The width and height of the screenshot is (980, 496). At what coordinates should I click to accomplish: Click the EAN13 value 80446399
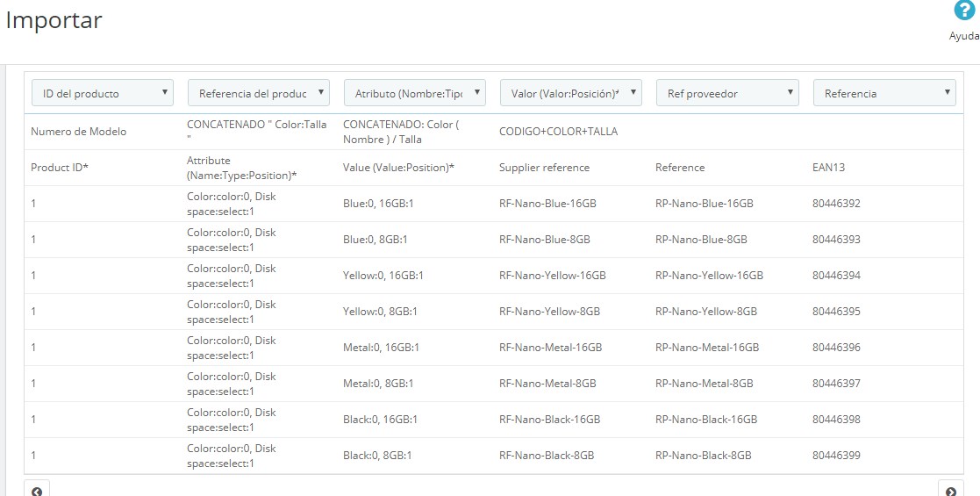coord(836,456)
